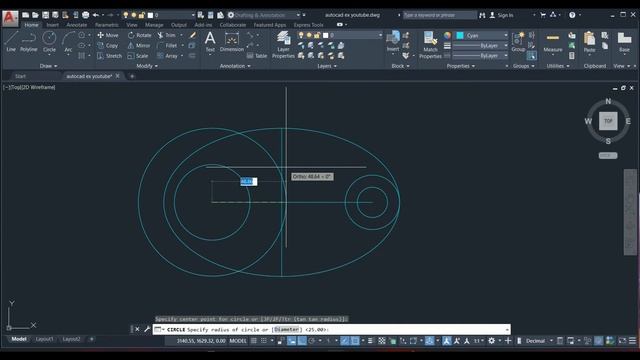Screen dimensions: 640x360
Task: Click the Help question mark icon
Action: click(x=572, y=15)
